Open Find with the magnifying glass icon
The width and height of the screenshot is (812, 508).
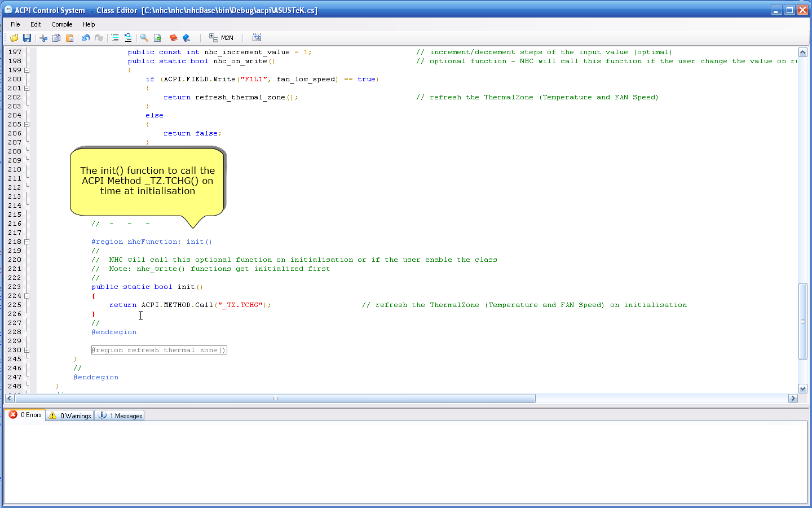144,38
